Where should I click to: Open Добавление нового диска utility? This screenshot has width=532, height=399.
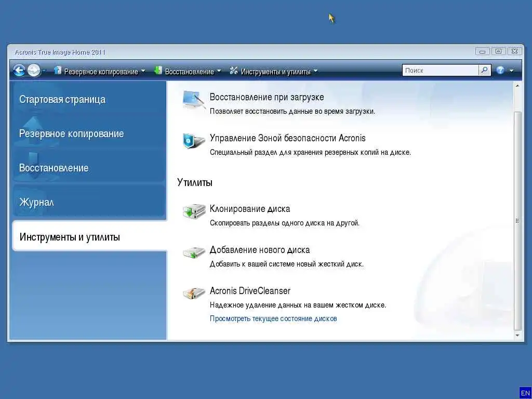(260, 250)
